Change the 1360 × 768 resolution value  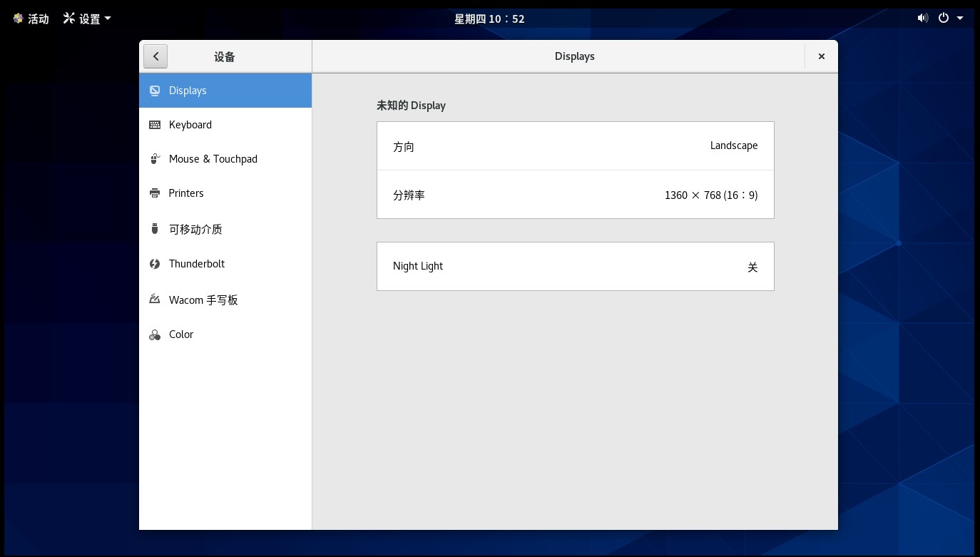point(711,195)
